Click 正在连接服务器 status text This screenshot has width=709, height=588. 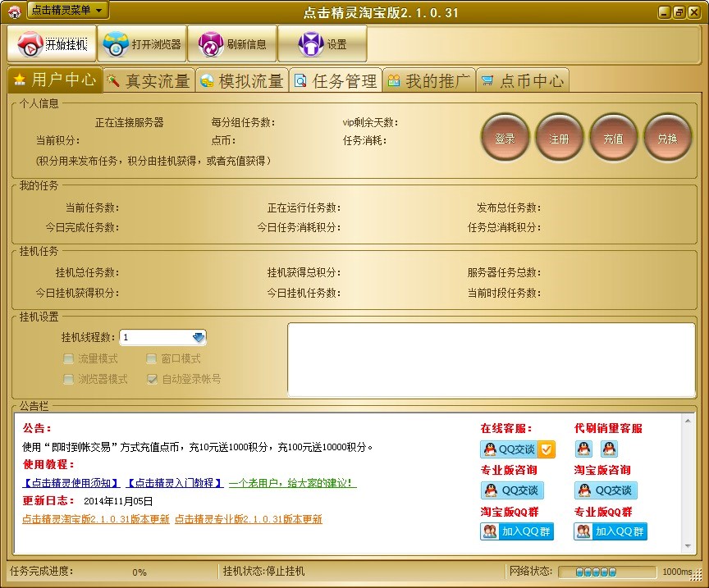130,122
